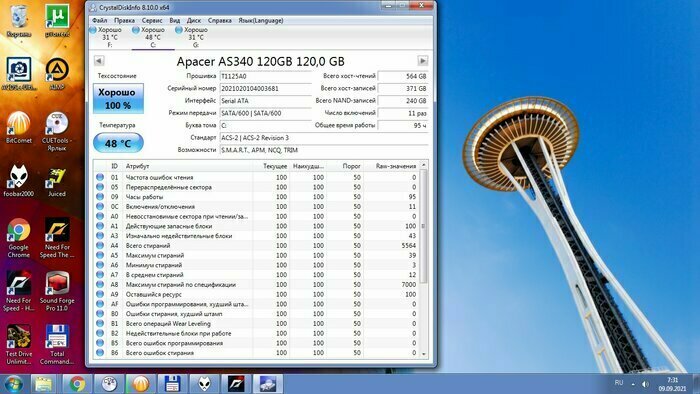Click the CrystalDiskInfo title bar app icon
The image size is (700, 394).
point(92,8)
